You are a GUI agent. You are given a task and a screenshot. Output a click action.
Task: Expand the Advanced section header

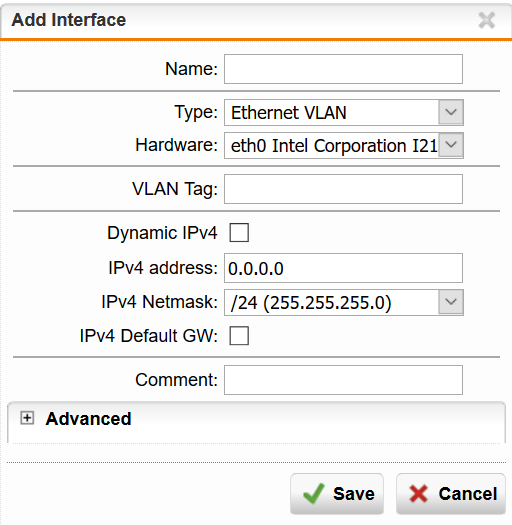256,419
